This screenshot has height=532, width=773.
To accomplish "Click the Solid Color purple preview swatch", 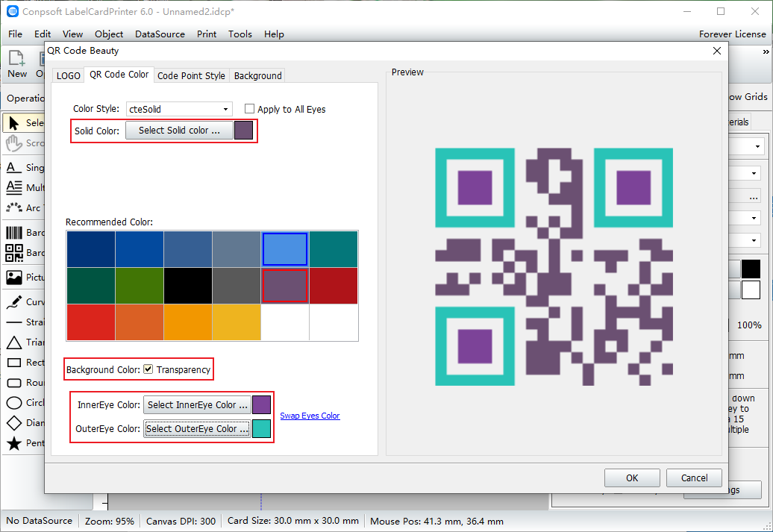I will click(x=243, y=130).
